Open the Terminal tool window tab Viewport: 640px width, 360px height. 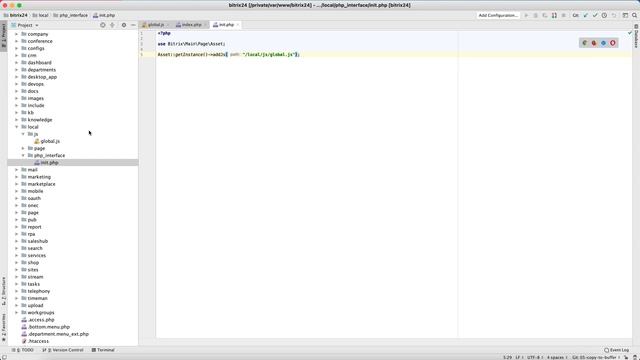coord(103,350)
